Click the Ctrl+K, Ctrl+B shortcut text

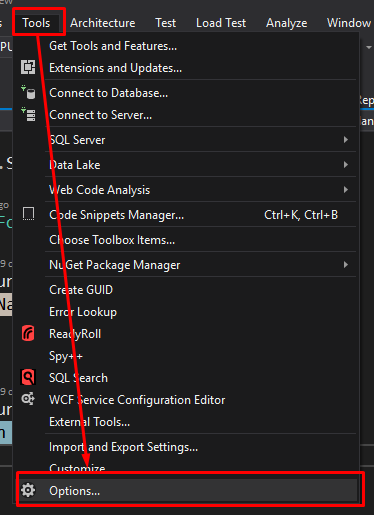tap(301, 215)
